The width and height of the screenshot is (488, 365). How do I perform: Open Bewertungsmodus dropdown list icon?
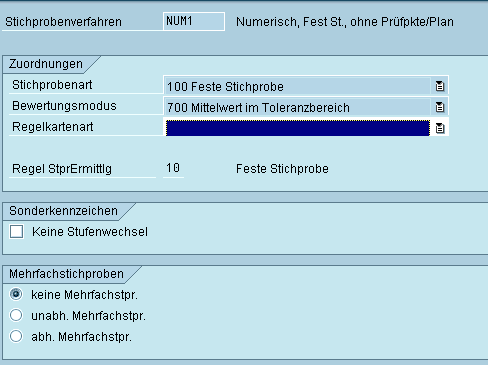440,107
